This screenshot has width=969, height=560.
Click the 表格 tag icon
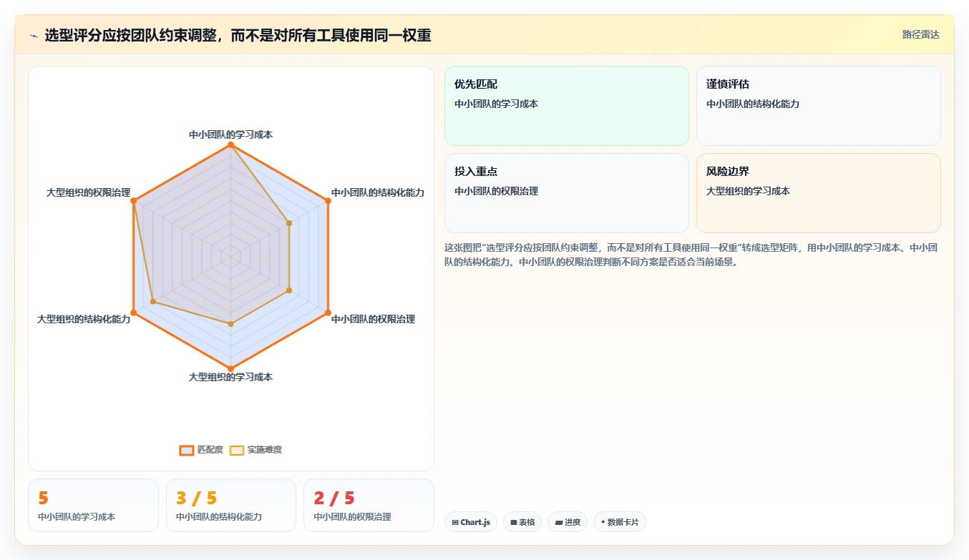tap(513, 522)
